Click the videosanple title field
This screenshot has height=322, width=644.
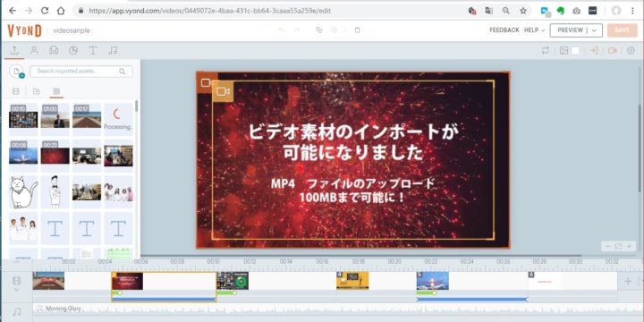72,30
